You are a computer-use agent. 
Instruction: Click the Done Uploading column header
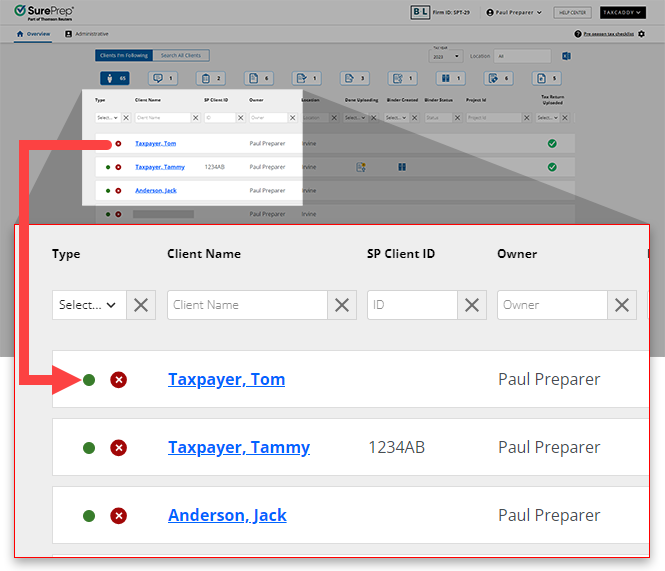pyautogui.click(x=361, y=100)
